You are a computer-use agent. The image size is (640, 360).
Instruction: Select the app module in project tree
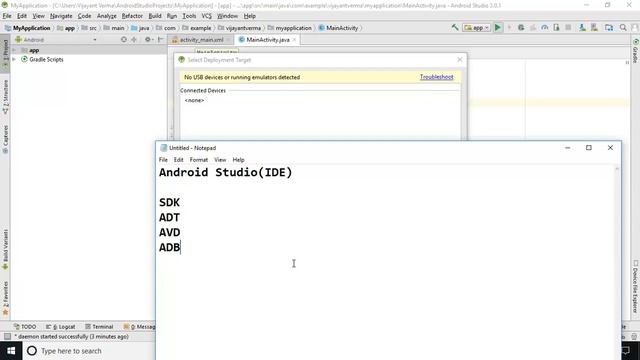click(34, 50)
